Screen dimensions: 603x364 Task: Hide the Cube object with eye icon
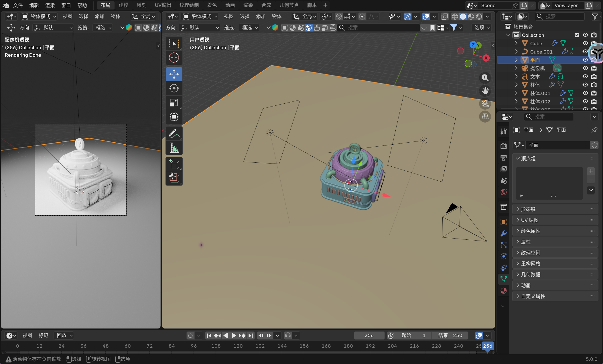tap(585, 43)
